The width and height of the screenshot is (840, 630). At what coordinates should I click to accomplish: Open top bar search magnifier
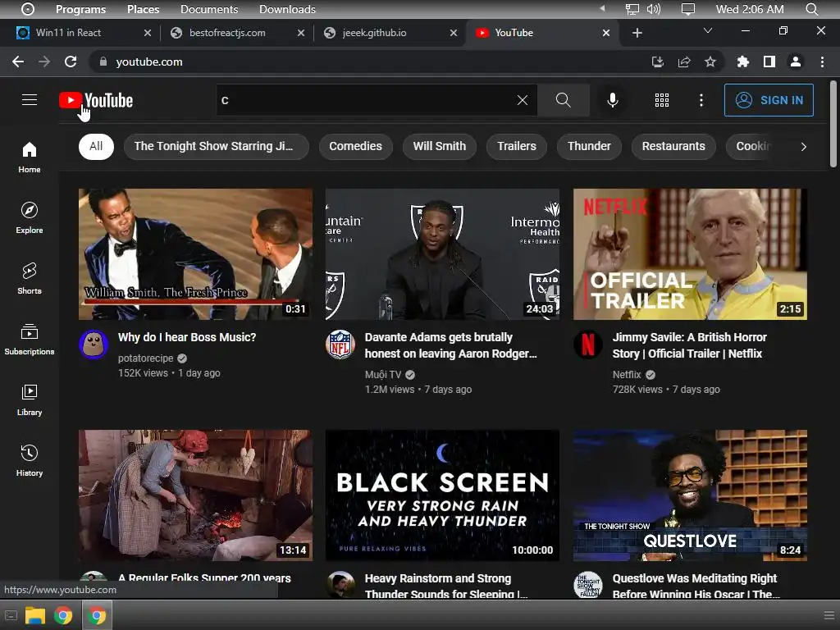point(811,9)
